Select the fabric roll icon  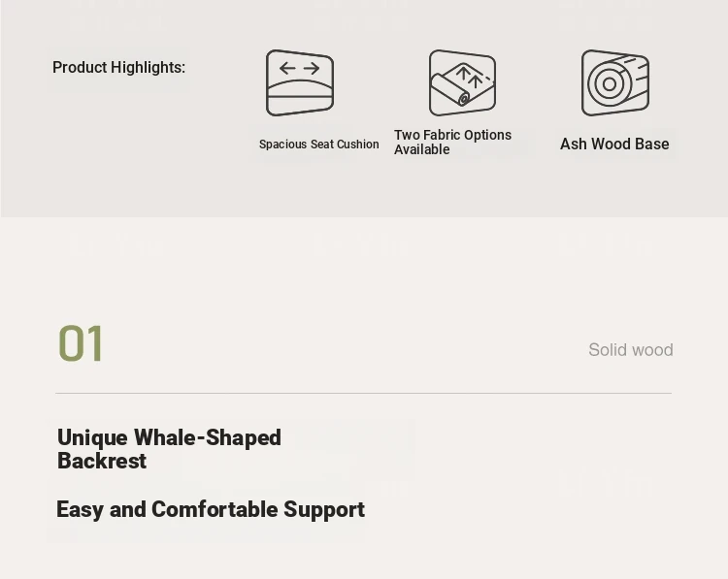tap(462, 83)
